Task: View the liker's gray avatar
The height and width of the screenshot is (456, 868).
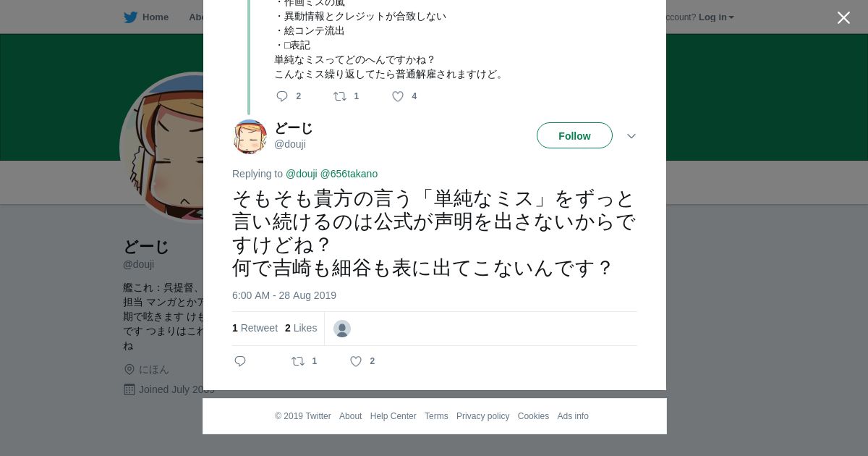Action: point(342,329)
